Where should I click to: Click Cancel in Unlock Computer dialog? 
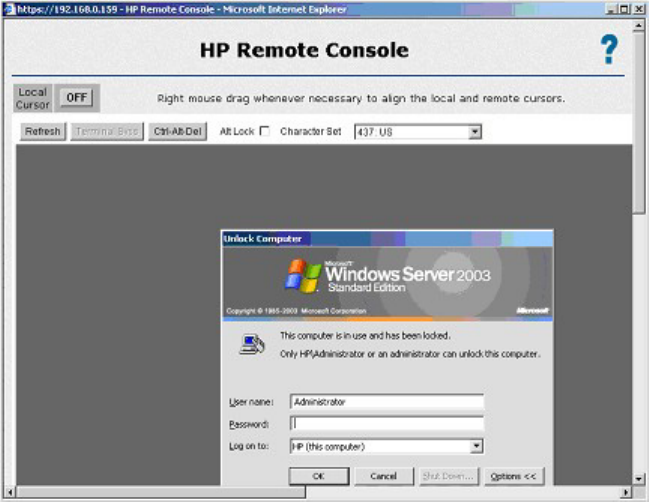click(384, 476)
